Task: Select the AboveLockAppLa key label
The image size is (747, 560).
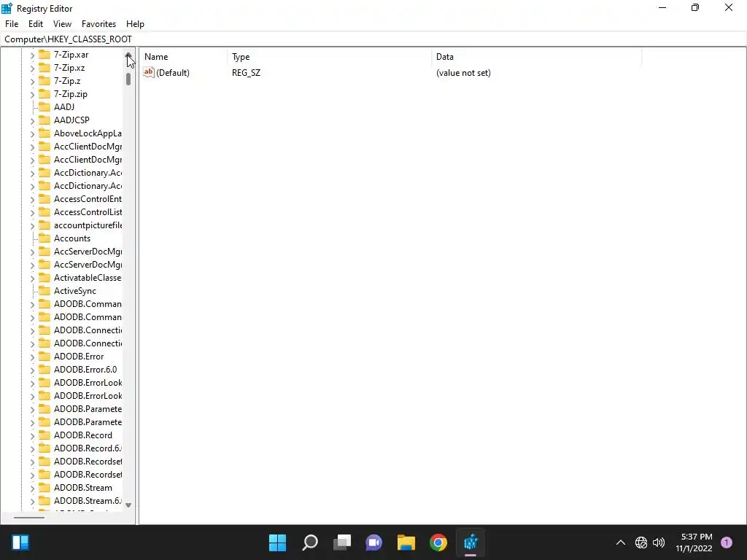Action: 88,133
